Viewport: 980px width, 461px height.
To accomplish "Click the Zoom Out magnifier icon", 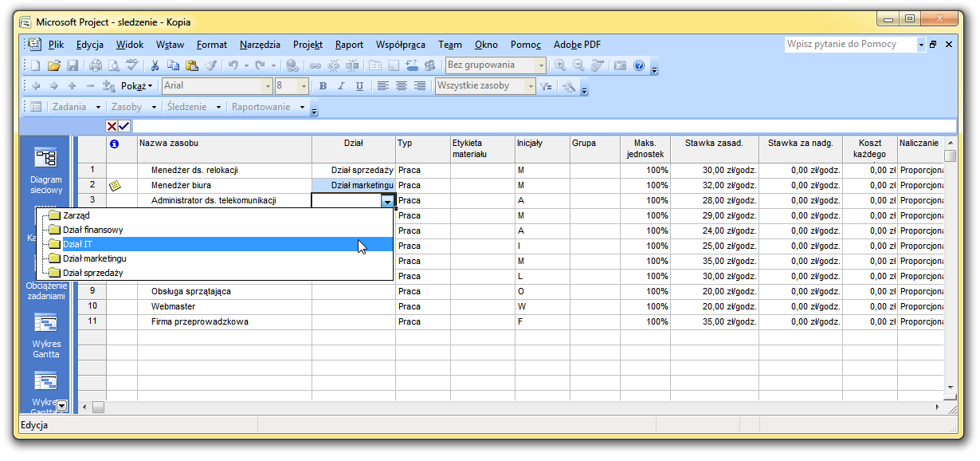I will click(578, 65).
